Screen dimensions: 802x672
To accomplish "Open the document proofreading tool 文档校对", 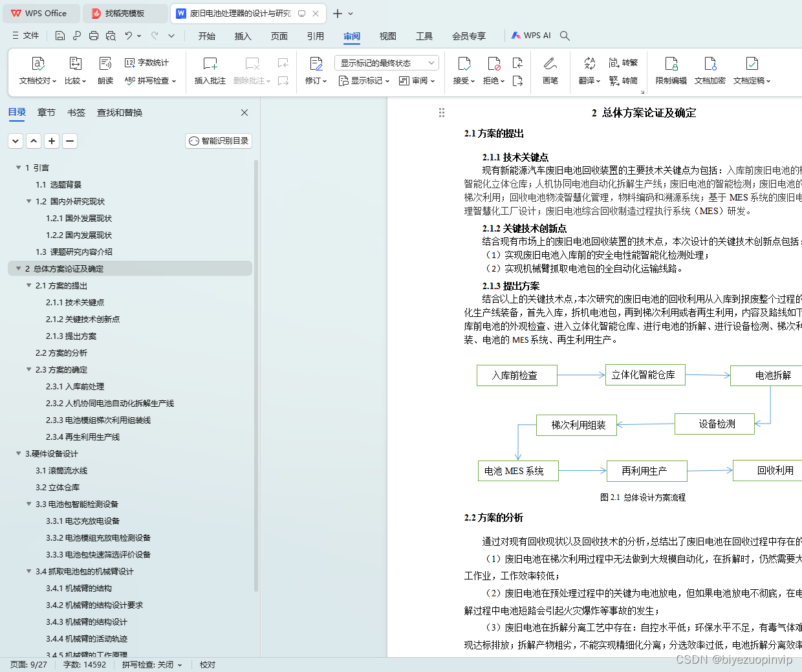I will pos(38,70).
